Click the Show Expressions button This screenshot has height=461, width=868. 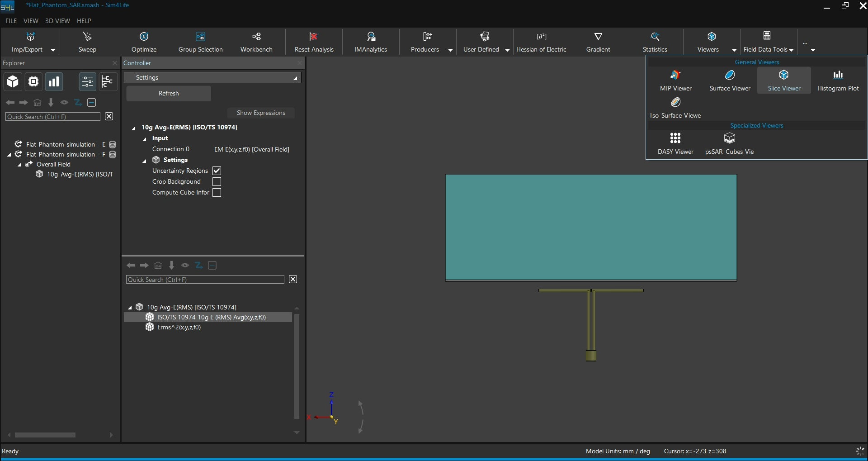(261, 113)
